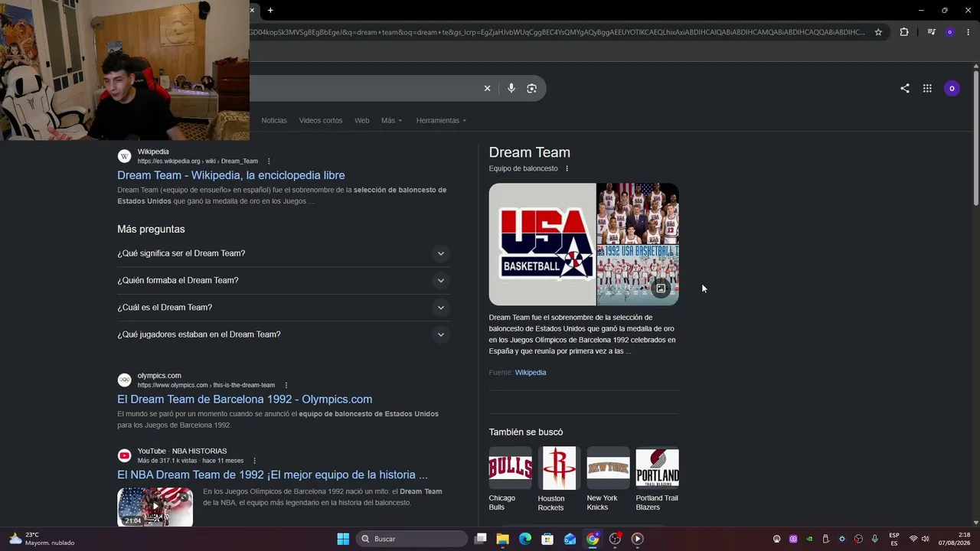Play the NBA Dream Team video thumbnail
This screenshot has height=551, width=980.
(155, 507)
